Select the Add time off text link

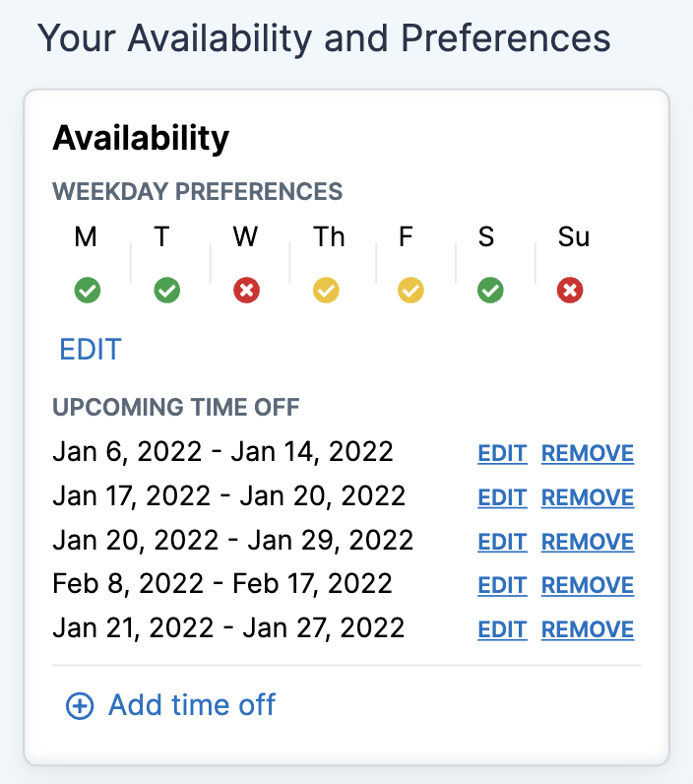(x=192, y=705)
